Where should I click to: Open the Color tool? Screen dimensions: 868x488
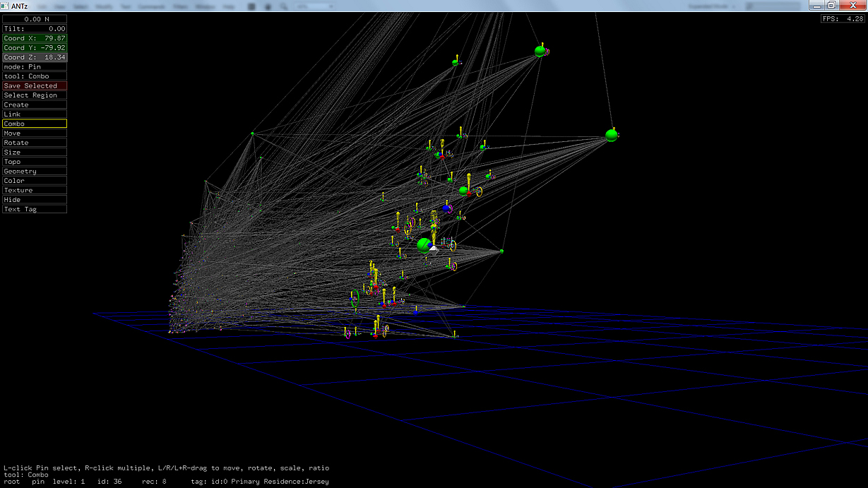(x=35, y=181)
